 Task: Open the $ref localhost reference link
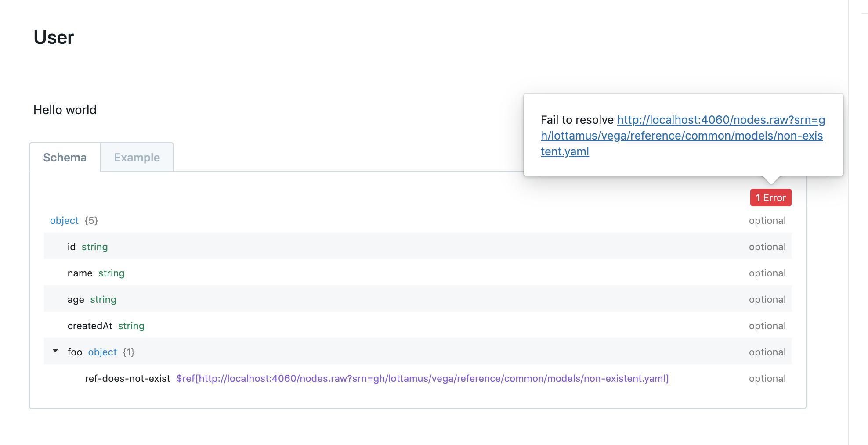(422, 378)
